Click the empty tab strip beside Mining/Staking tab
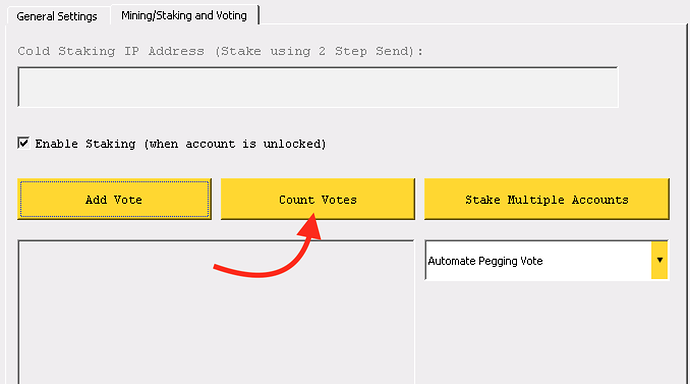 coord(473,13)
